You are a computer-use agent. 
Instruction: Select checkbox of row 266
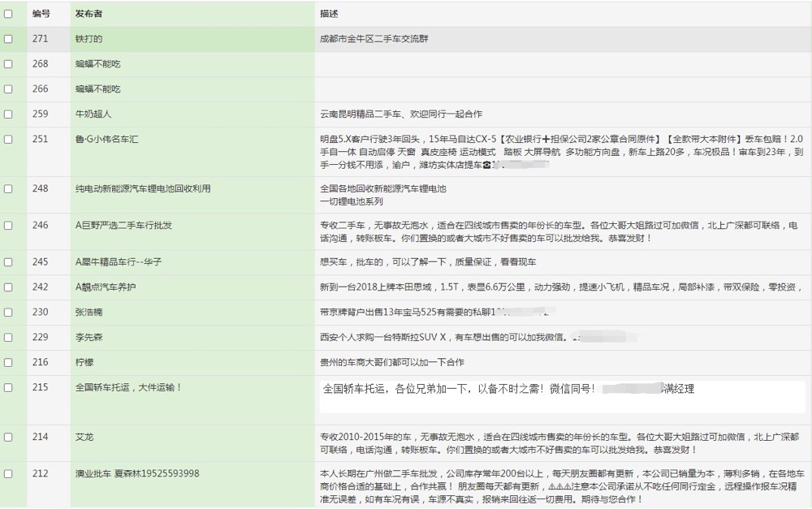(x=8, y=89)
